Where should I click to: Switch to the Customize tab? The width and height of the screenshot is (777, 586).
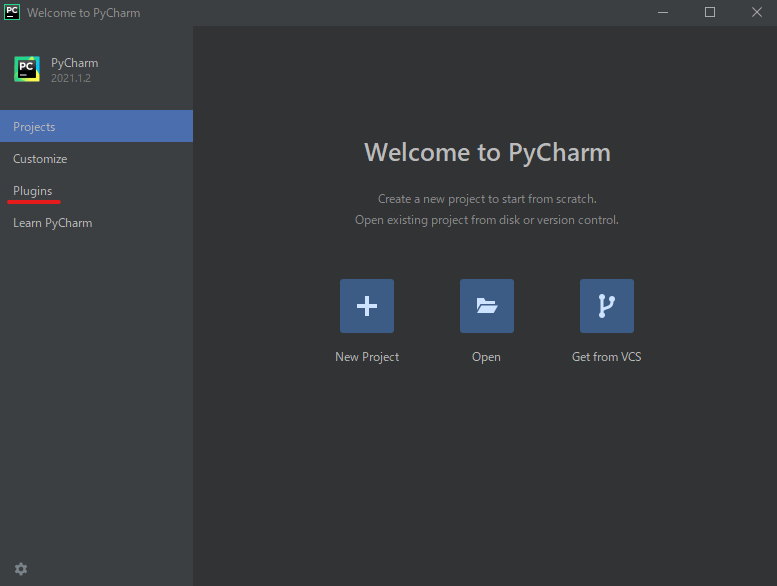click(x=96, y=159)
